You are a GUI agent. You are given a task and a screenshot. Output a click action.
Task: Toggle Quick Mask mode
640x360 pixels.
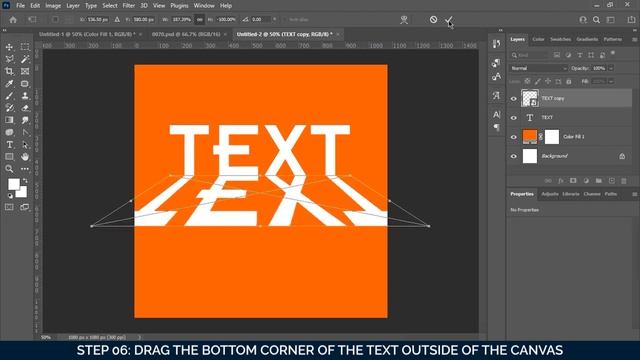point(9,207)
